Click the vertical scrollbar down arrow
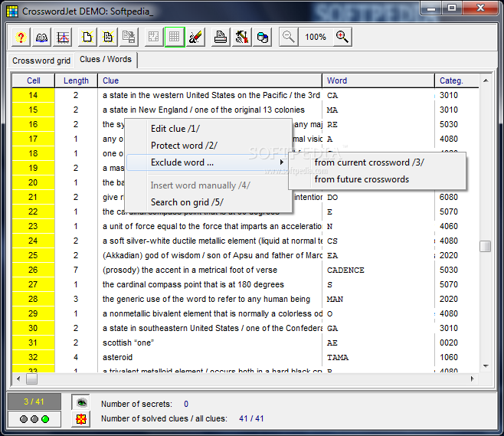The height and width of the screenshot is (436, 504). tap(486, 366)
